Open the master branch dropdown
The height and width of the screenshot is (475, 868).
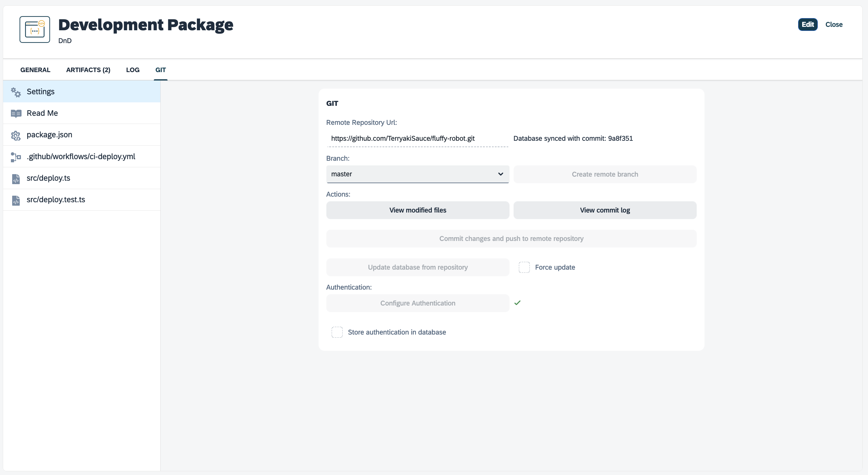point(417,174)
